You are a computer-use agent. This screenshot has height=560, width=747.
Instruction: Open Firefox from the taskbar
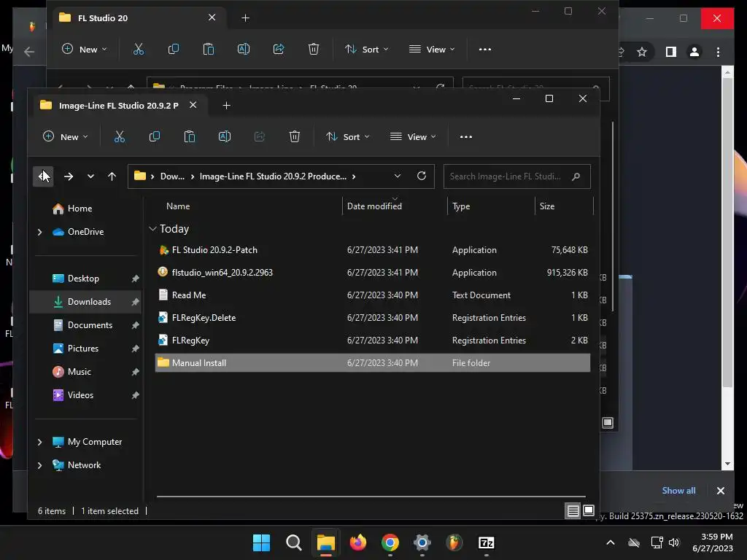357,542
